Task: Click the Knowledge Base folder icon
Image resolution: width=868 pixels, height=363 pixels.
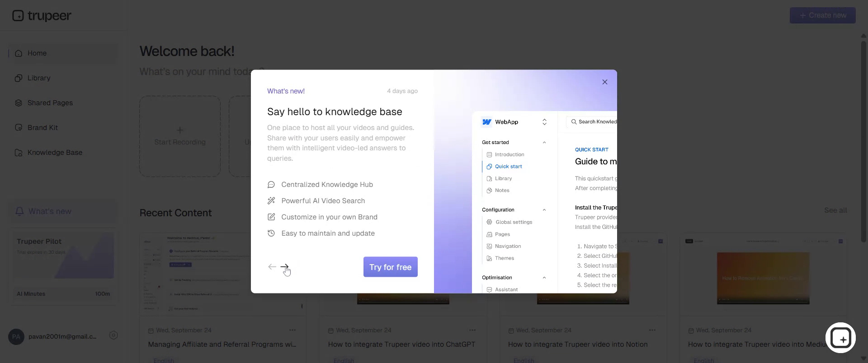Action: 19,153
